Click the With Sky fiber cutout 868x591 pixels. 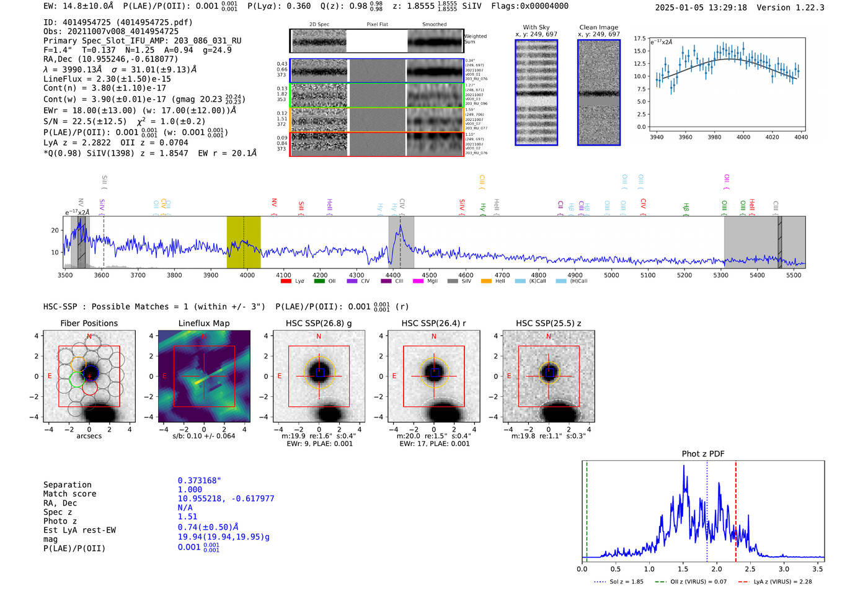[x=536, y=92]
